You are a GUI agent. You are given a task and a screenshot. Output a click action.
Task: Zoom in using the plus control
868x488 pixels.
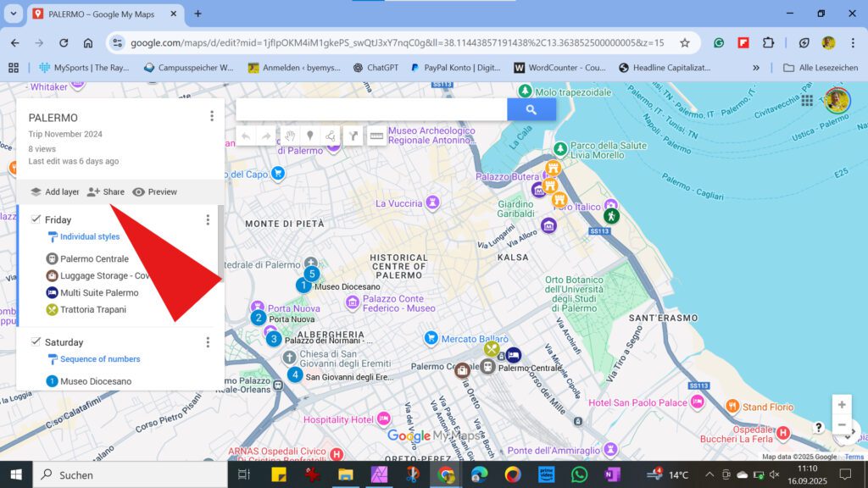842,404
